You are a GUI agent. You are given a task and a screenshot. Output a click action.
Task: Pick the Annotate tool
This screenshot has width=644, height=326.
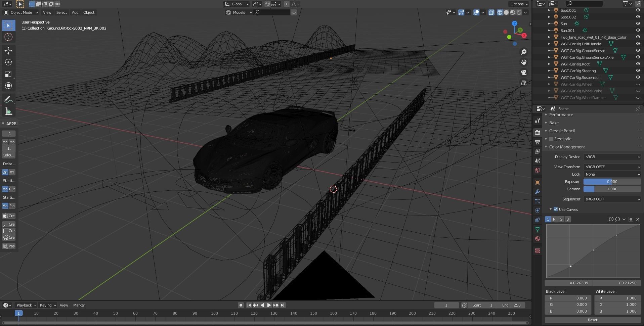(8, 99)
